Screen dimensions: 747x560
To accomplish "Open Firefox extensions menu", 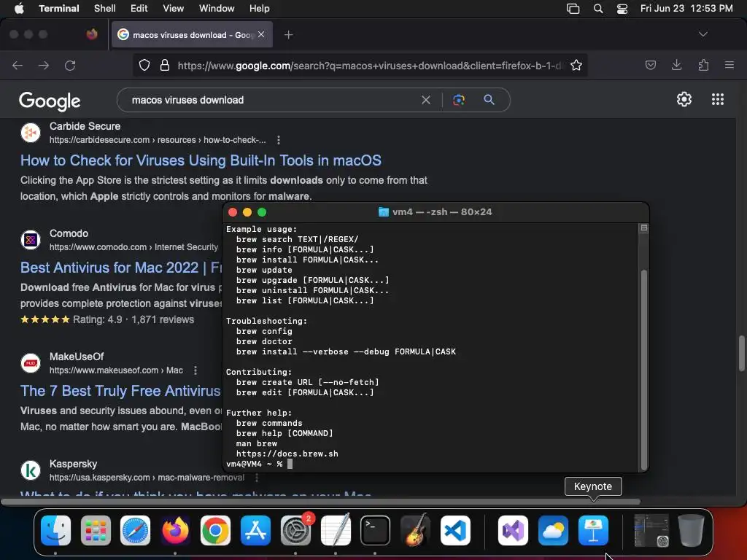I will click(x=703, y=65).
